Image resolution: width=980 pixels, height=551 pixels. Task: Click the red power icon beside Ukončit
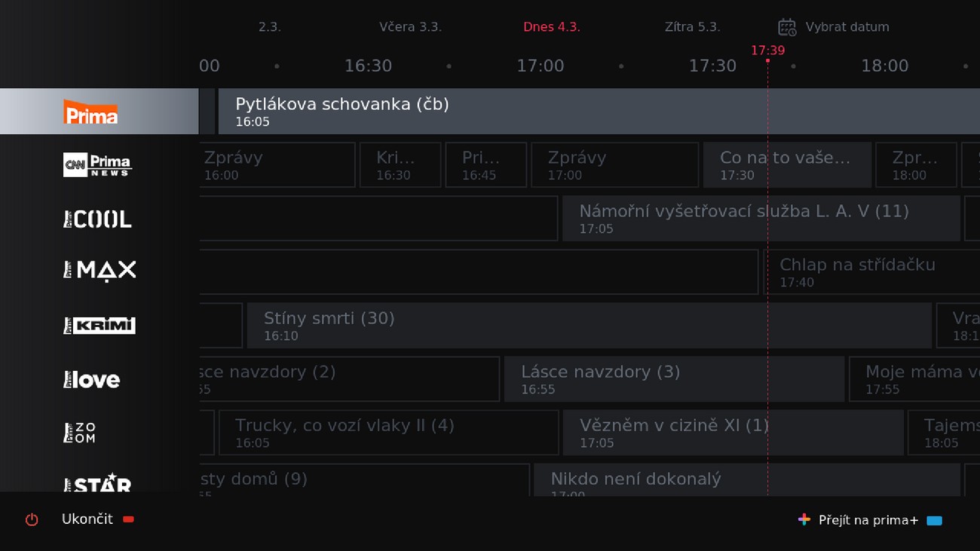pos(32,519)
